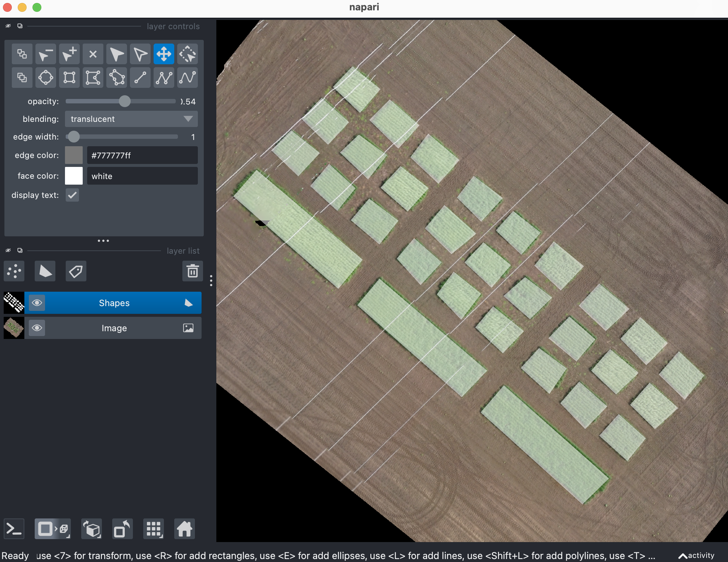Float the layer controls dock panel
Screen dimensions: 728x562
pos(20,26)
